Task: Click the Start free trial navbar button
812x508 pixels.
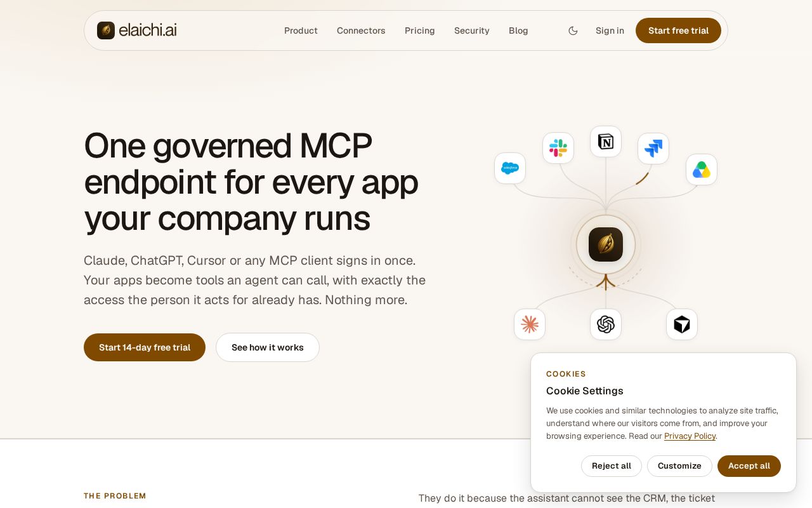Action: 678,30
